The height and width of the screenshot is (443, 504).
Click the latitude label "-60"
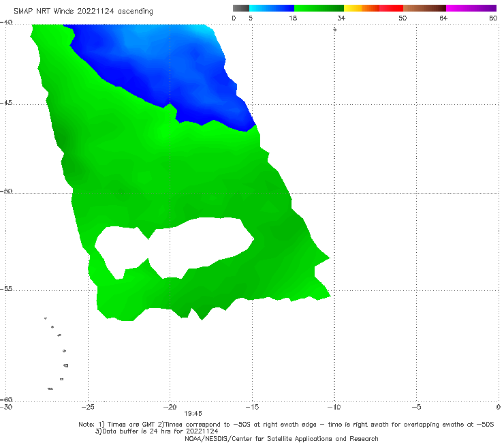[x=6, y=399]
